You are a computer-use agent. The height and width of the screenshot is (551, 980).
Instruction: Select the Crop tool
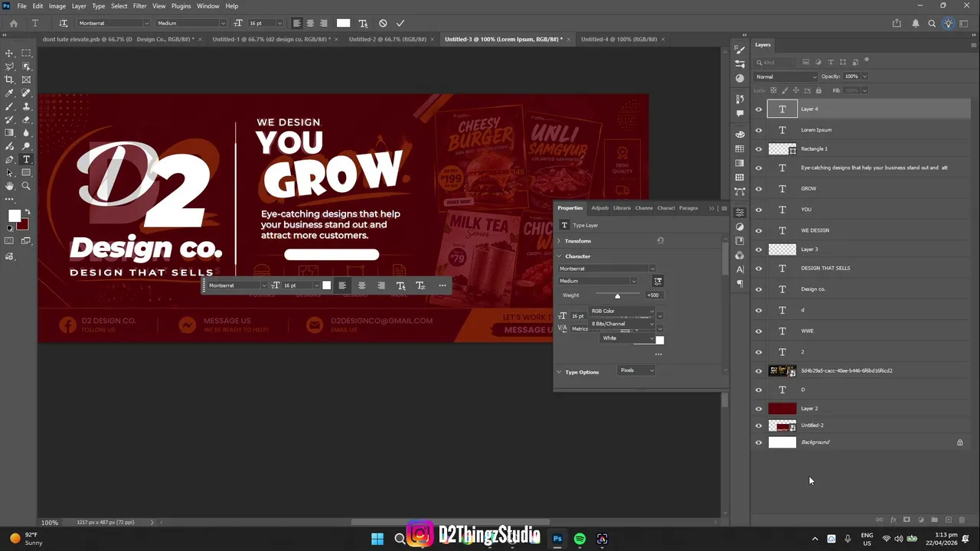point(9,80)
